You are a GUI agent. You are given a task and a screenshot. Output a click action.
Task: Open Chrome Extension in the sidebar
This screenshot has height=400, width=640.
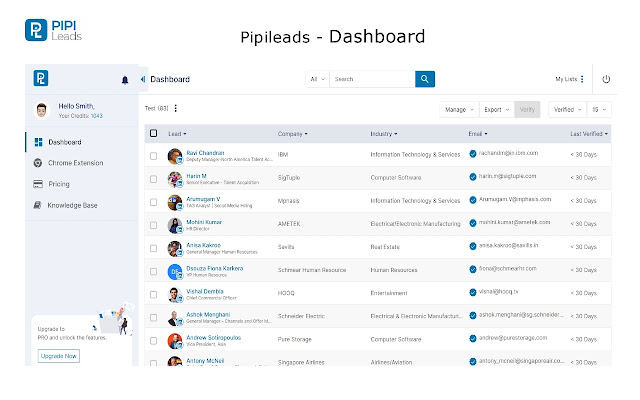click(x=75, y=162)
